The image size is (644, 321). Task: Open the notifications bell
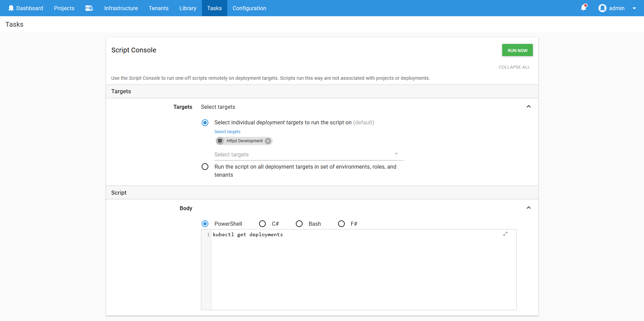click(x=583, y=8)
